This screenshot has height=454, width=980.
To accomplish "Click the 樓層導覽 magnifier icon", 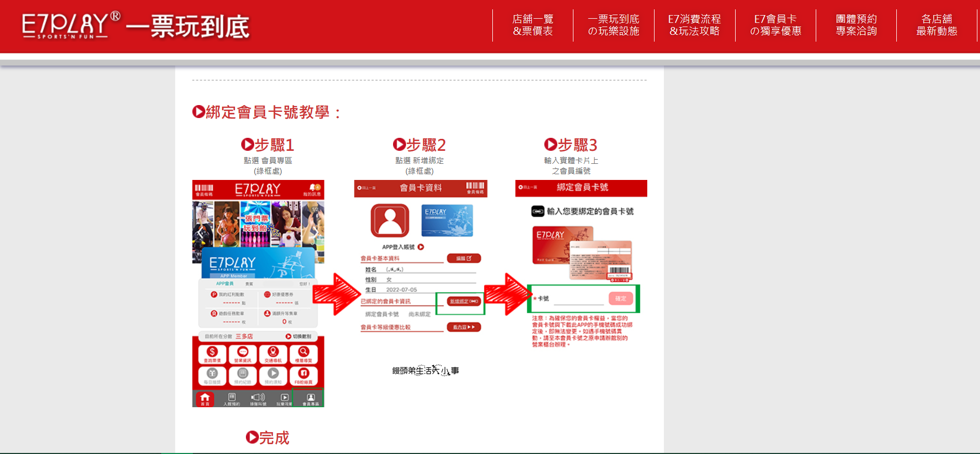I will (x=304, y=354).
